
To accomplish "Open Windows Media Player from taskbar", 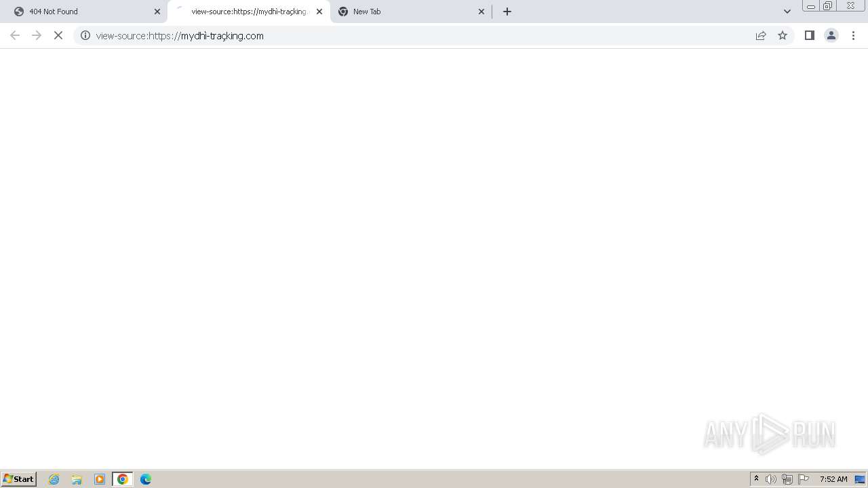I will click(x=100, y=479).
